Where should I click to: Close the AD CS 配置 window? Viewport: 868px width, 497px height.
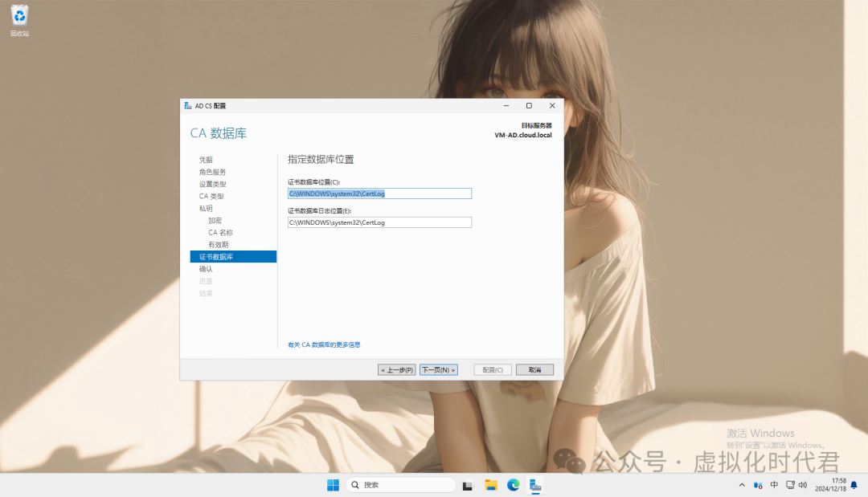click(x=552, y=106)
